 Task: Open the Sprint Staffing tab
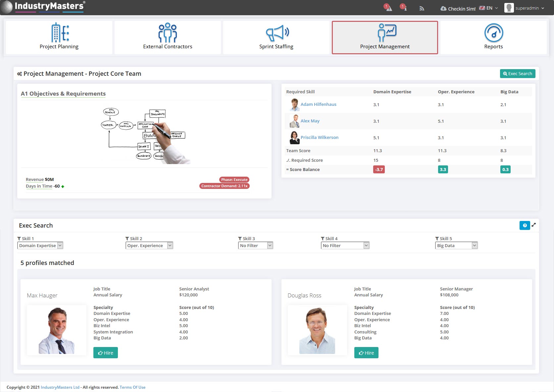[276, 37]
